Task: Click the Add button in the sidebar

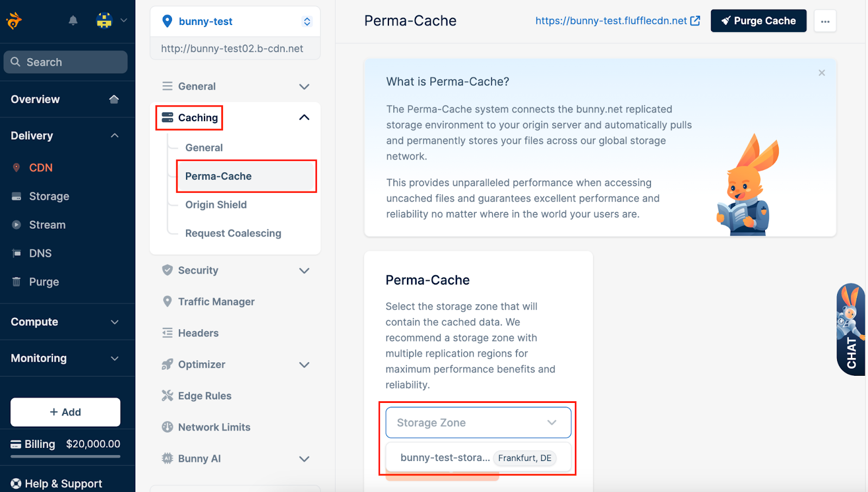Action: pyautogui.click(x=65, y=412)
